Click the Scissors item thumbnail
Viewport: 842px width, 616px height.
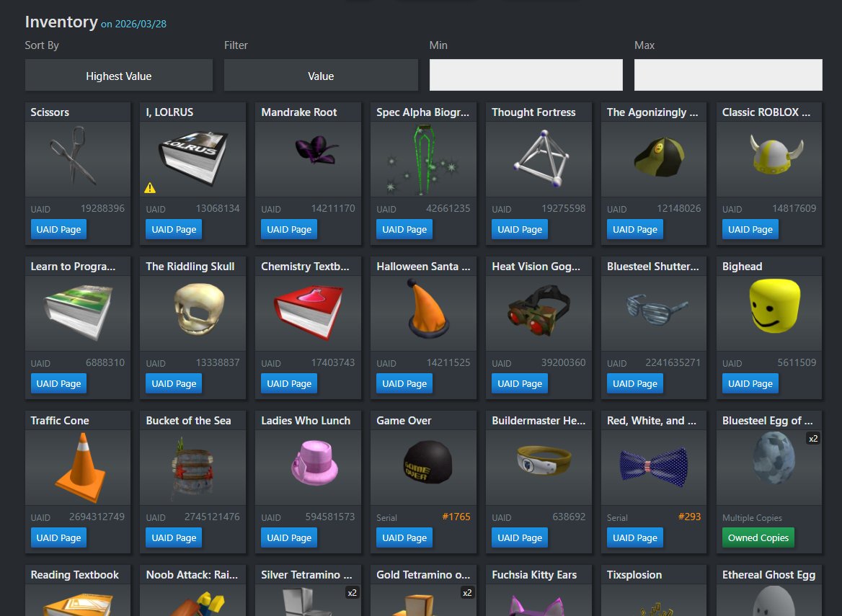pos(78,159)
